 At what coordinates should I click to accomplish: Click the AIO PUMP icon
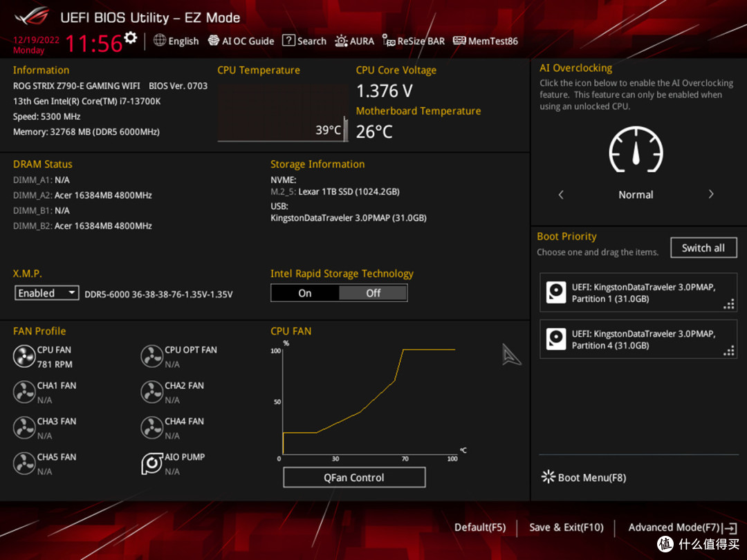click(152, 463)
